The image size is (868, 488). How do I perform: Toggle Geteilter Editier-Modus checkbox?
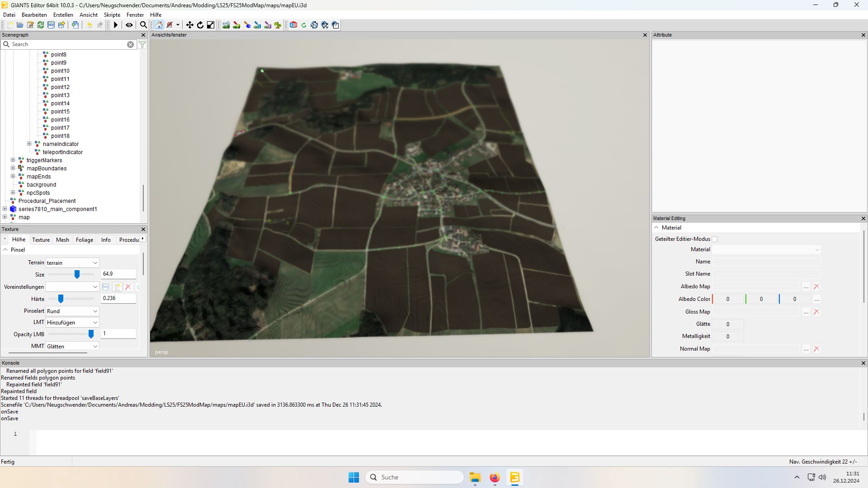point(715,239)
